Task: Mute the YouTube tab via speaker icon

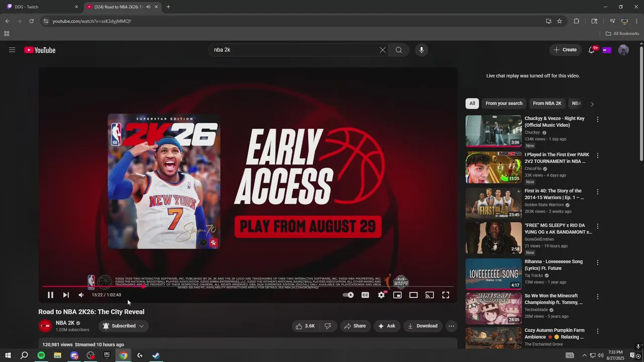Action: 148,7
